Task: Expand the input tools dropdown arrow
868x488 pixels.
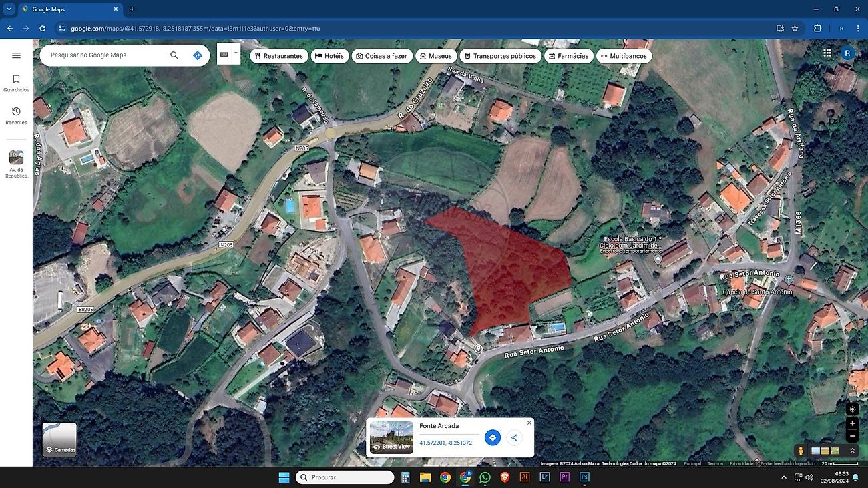Action: pyautogui.click(x=236, y=54)
